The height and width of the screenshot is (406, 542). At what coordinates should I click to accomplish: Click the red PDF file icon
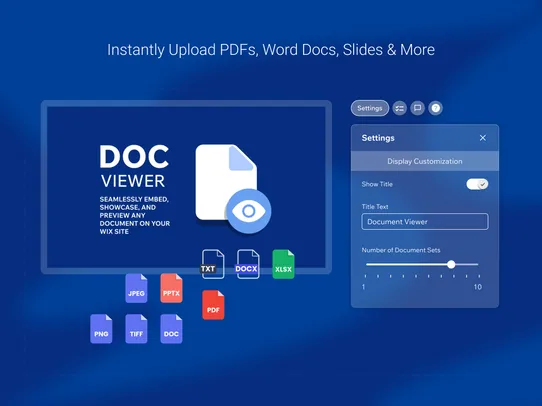pos(213,305)
